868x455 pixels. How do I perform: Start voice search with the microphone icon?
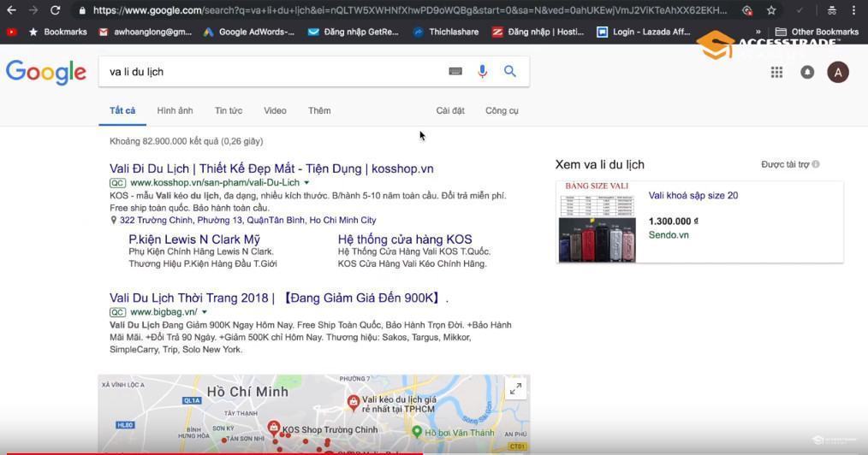tap(482, 71)
